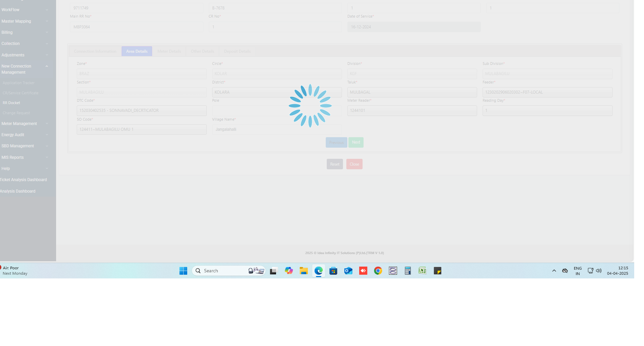Viewport: 644px width, 346px height.
Task: Switch to the Microsoft Edge taskbar icon
Action: pos(318,271)
